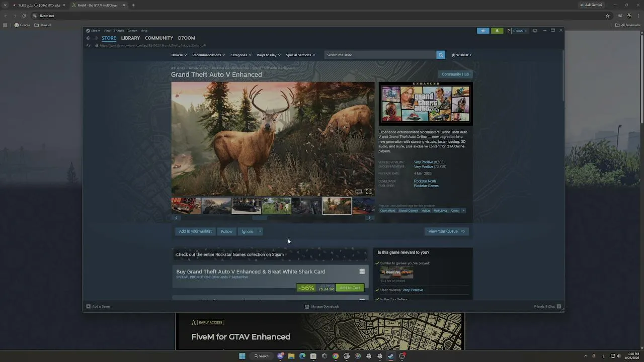644x362 pixels.
Task: Open the Games menu in Steam
Action: point(132,31)
